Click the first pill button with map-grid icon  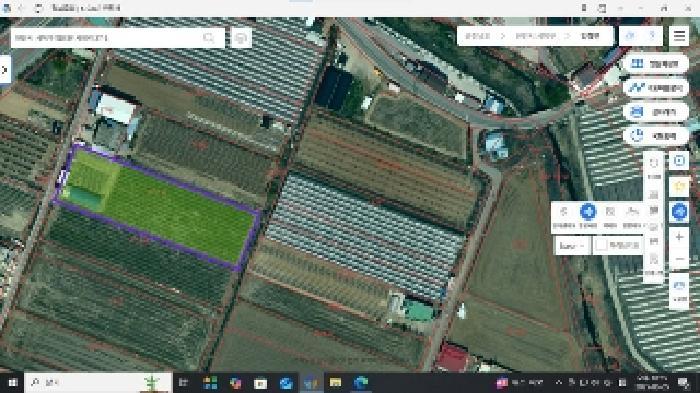pyautogui.click(x=655, y=64)
